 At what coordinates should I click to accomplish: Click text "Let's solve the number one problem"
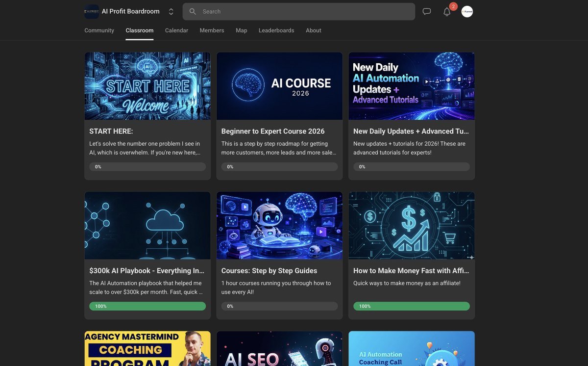135,144
